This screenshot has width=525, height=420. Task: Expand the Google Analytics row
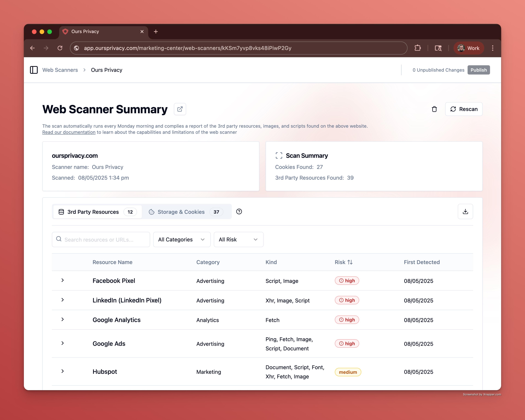[63, 320]
